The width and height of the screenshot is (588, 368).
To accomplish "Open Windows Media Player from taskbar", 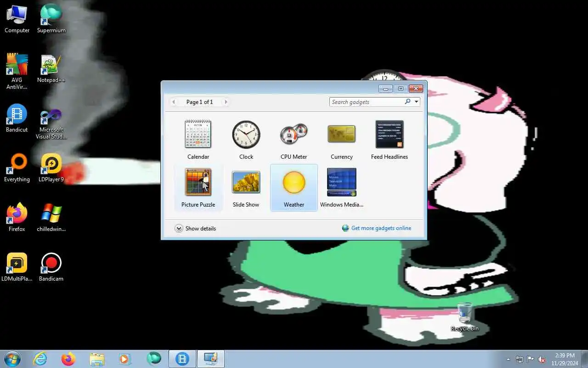I will pos(125,359).
